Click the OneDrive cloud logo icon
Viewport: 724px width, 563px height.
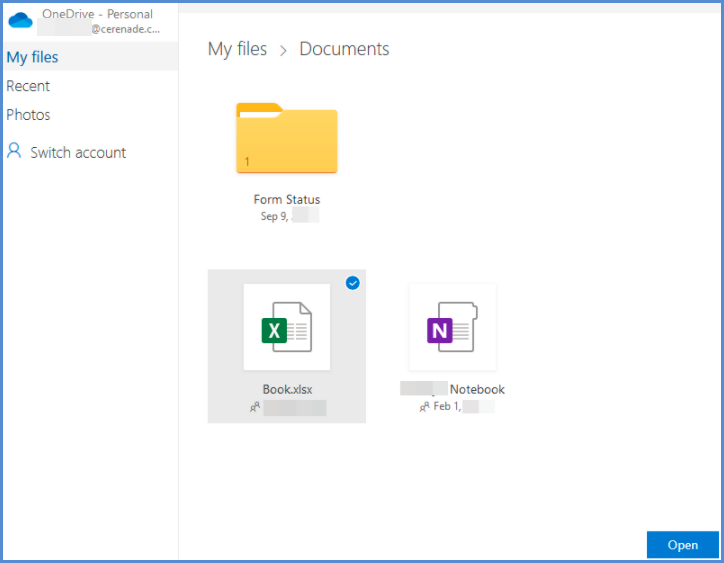coord(21,20)
